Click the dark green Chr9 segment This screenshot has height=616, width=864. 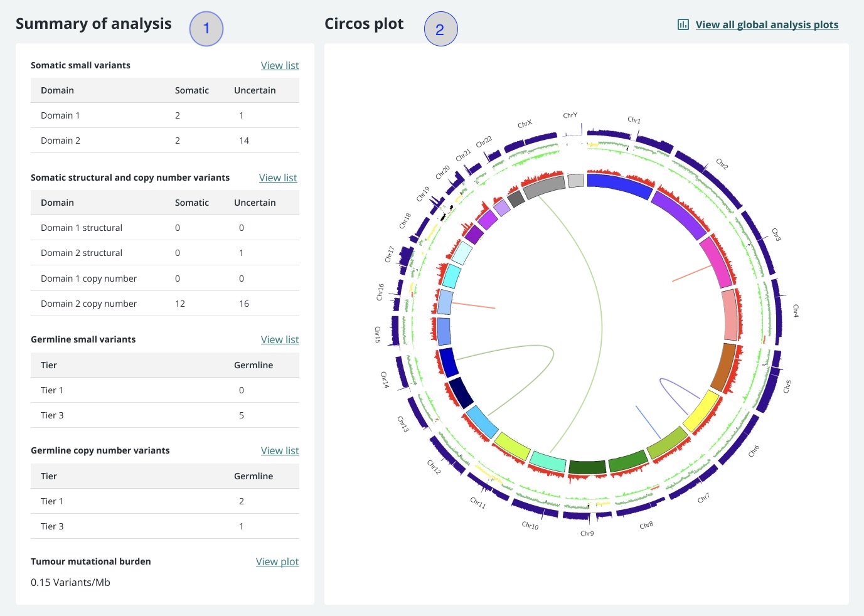click(x=587, y=467)
